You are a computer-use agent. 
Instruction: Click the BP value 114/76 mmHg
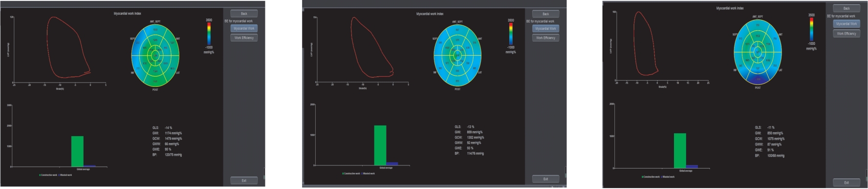pos(476,154)
